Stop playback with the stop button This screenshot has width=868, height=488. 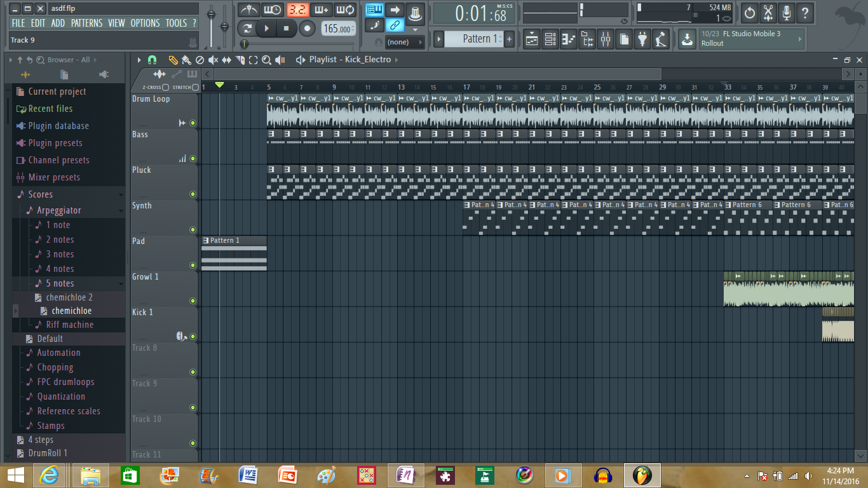tap(286, 28)
